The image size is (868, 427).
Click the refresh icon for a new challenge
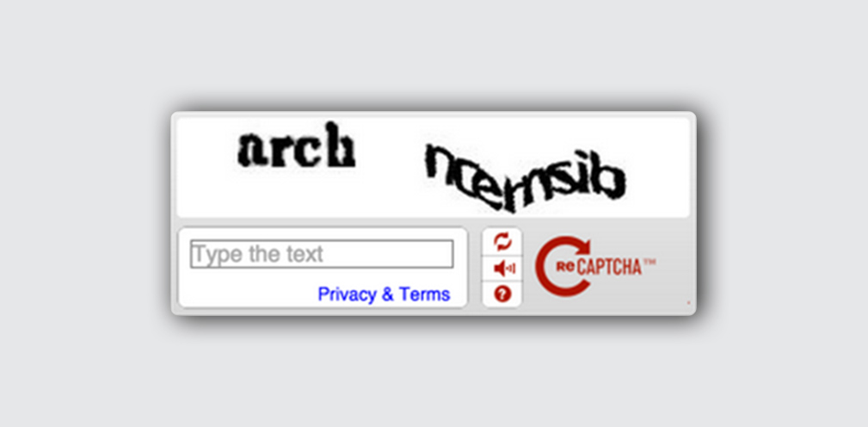(502, 242)
